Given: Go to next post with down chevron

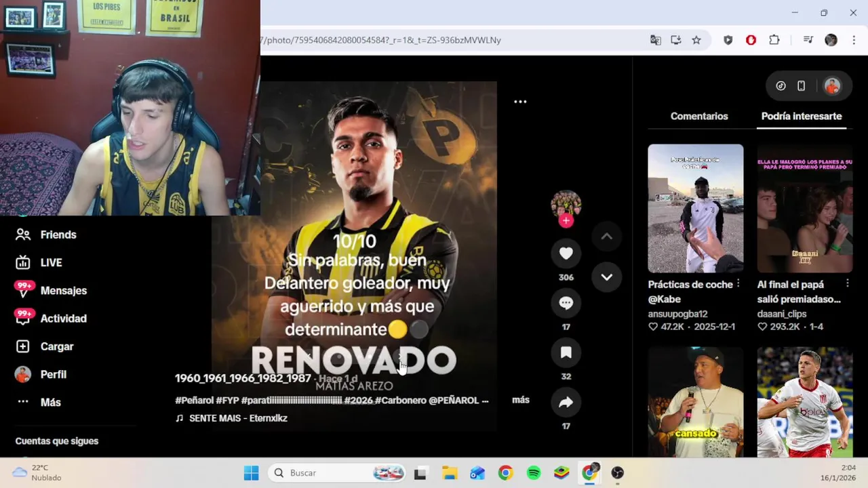Looking at the screenshot, I should coord(606,277).
